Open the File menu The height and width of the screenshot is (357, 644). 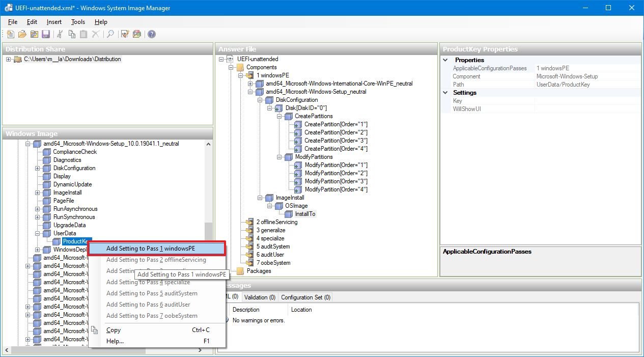tap(13, 22)
